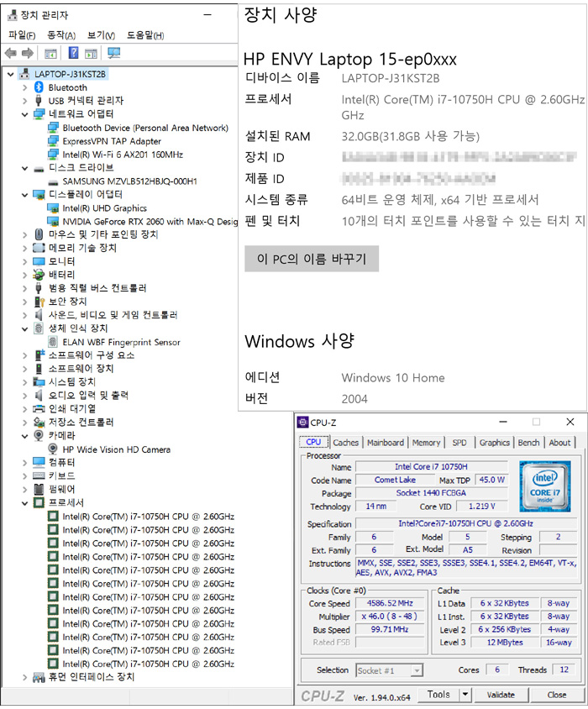This screenshot has width=588, height=709.
Task: Click the 인쇄 대기열 printer icon
Action: click(x=39, y=409)
